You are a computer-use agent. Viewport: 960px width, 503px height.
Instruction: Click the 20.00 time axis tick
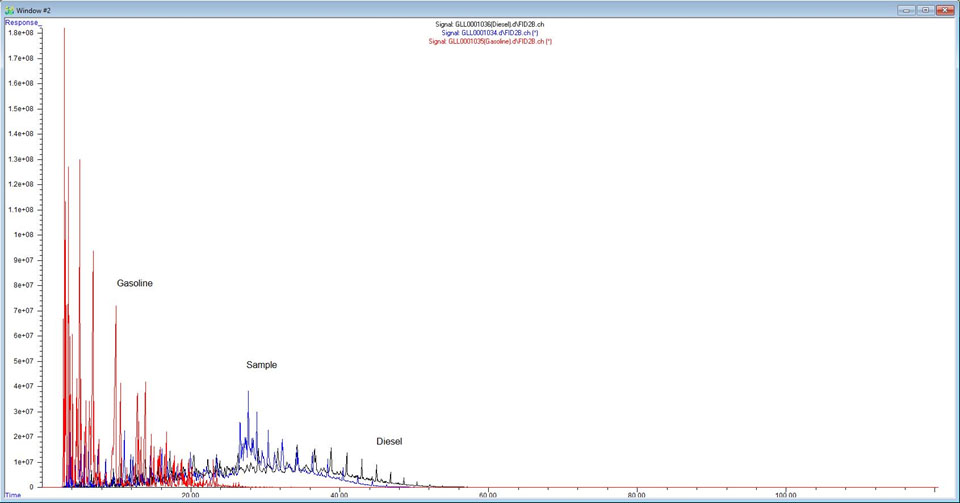pyautogui.click(x=189, y=494)
